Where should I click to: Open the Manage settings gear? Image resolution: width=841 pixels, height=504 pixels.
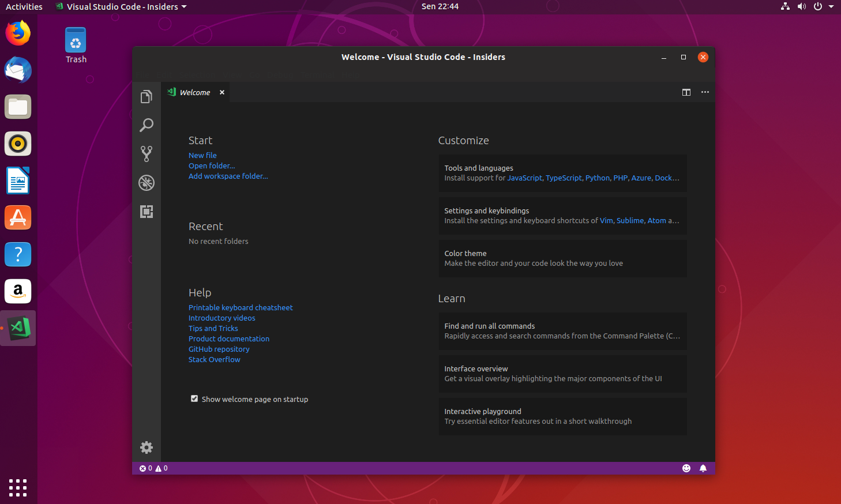coord(146,447)
